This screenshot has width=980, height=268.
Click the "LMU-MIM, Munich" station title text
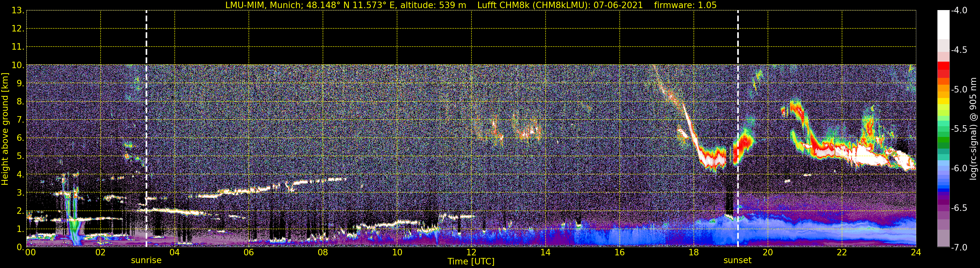263,5
